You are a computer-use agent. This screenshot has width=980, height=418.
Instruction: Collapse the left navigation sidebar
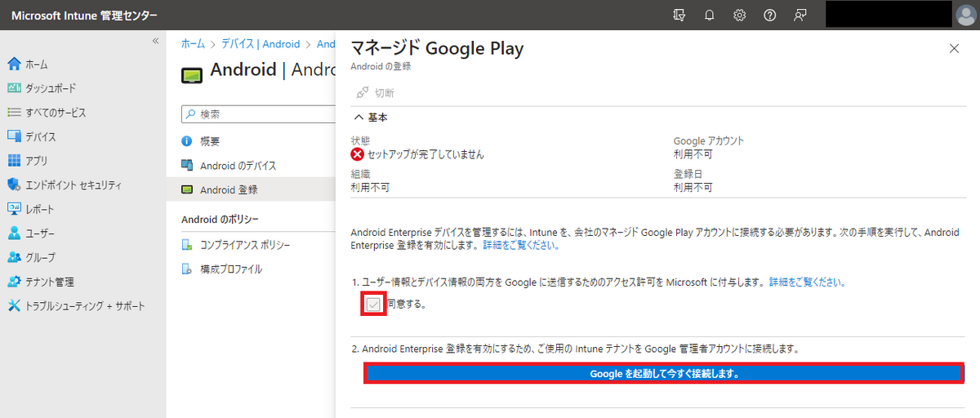click(x=155, y=41)
